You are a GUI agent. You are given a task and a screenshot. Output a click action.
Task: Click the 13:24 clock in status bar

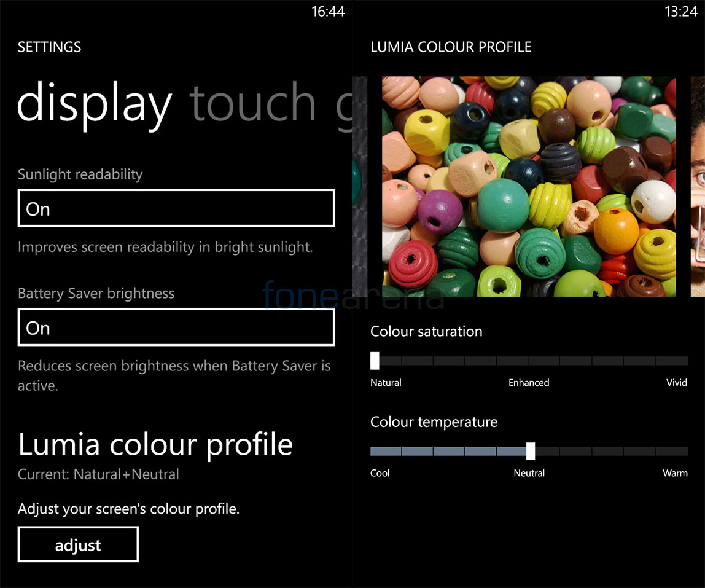click(681, 11)
